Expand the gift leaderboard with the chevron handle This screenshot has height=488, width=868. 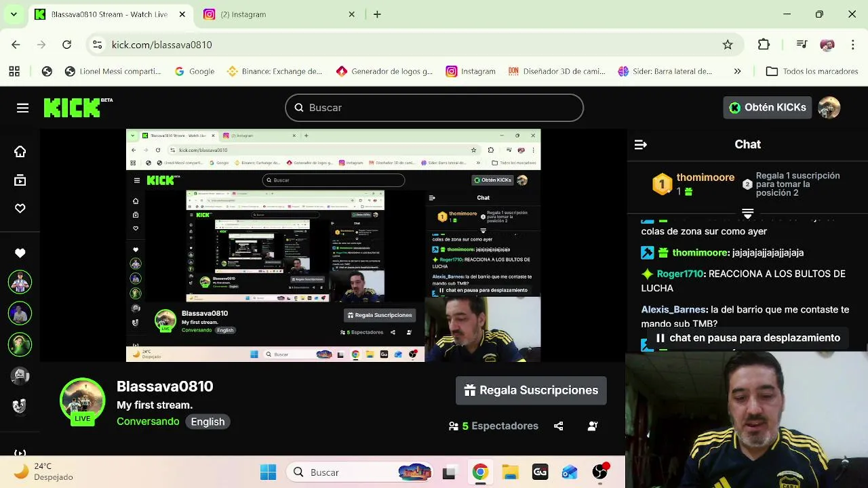click(747, 213)
